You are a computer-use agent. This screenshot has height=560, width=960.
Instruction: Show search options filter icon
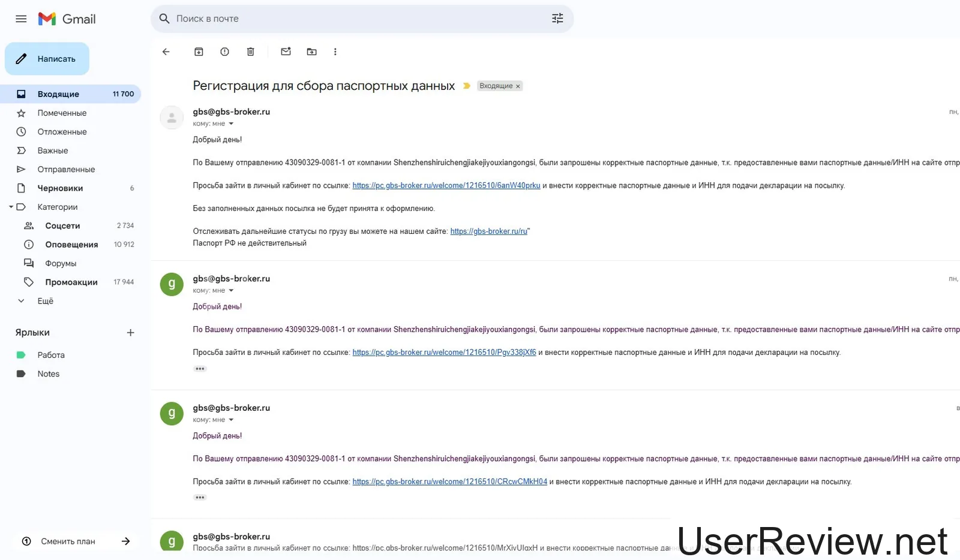coord(557,19)
